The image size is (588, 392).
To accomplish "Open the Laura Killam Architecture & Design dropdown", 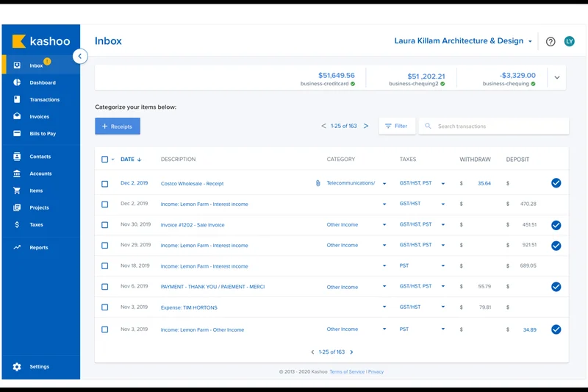I will click(x=463, y=42).
